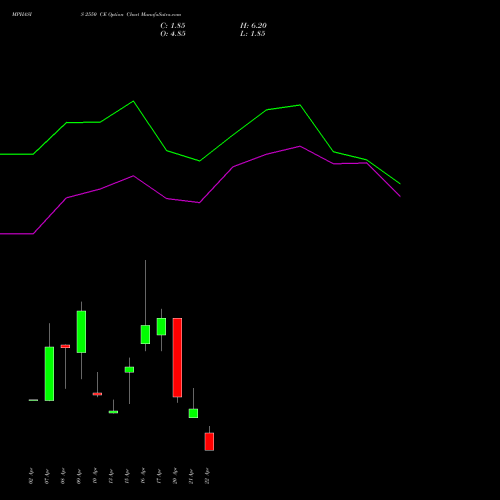The image size is (500, 500).
Task: Click the 07 Apr date label
Action: (47, 476)
